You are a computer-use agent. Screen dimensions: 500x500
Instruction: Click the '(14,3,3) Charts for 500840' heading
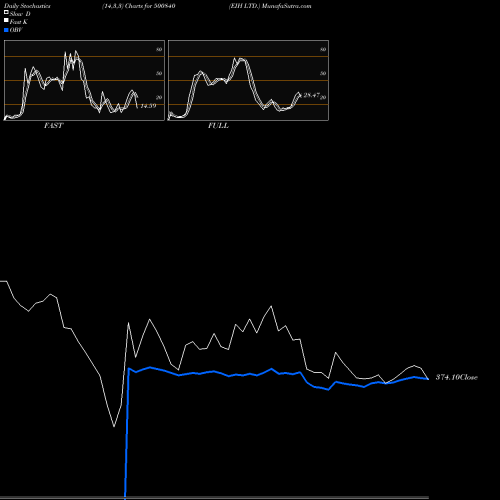139,6
